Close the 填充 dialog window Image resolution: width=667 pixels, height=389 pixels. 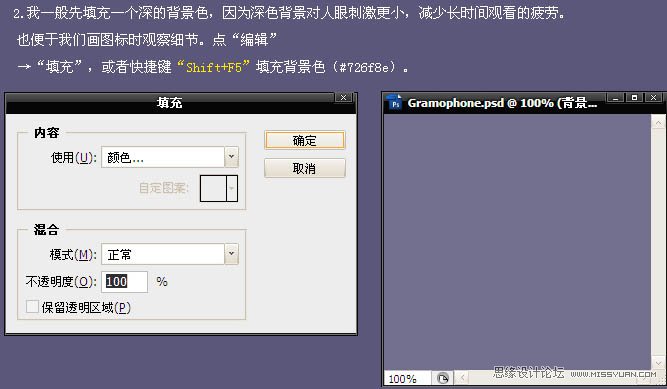343,97
